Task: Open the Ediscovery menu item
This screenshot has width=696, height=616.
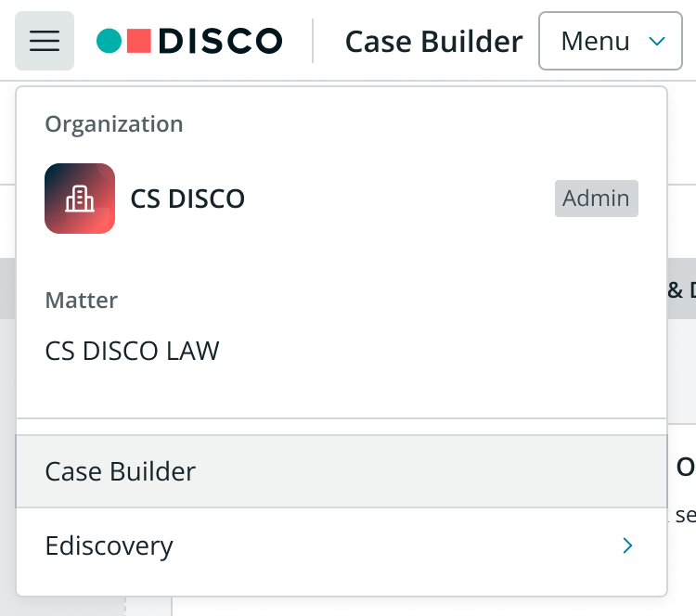Action: click(342, 545)
